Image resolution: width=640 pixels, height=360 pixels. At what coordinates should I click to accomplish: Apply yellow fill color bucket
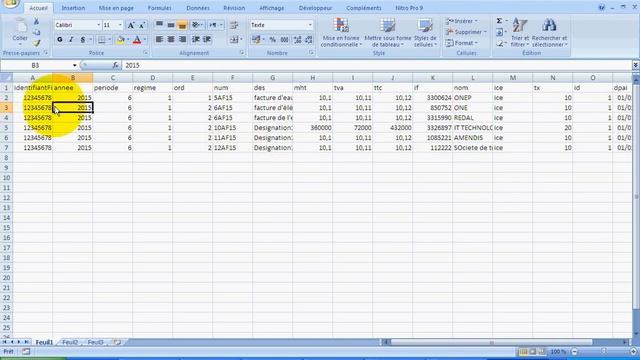(120, 40)
